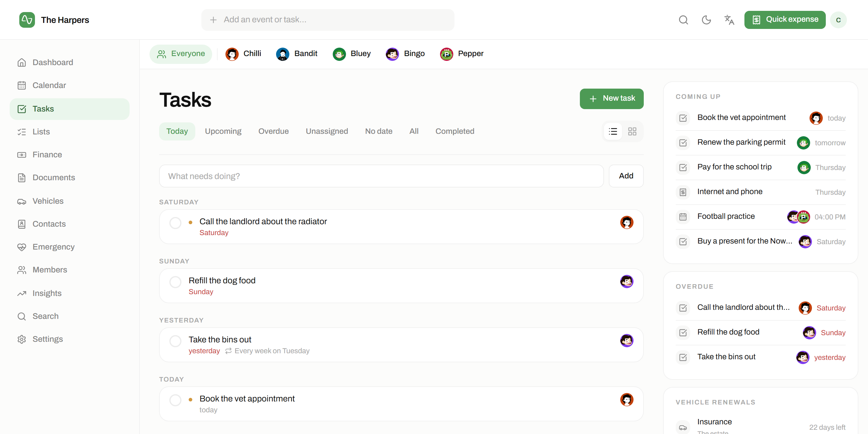Toggle dark mode with the moon icon
Screen dimensions: 868x434
[706, 20]
